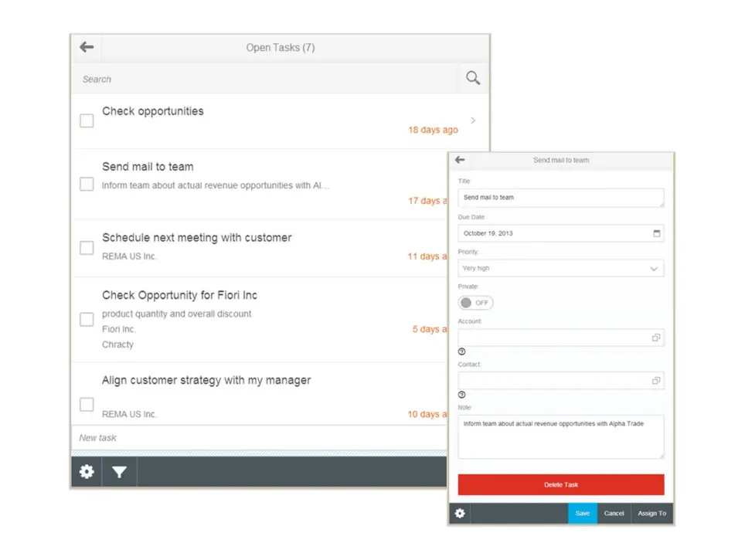Click settings gear in task detail footer
The image size is (745, 560).
click(460, 513)
